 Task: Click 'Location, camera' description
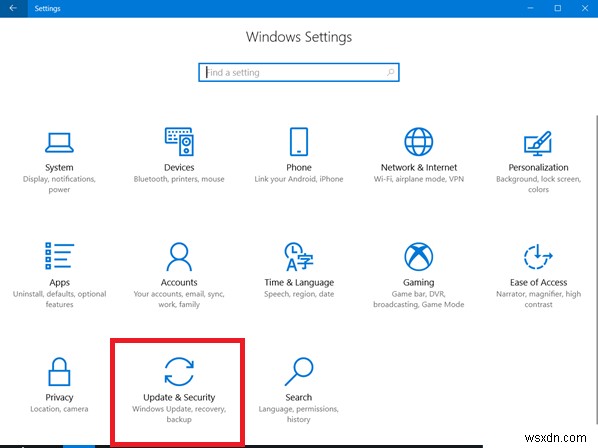(x=59, y=409)
